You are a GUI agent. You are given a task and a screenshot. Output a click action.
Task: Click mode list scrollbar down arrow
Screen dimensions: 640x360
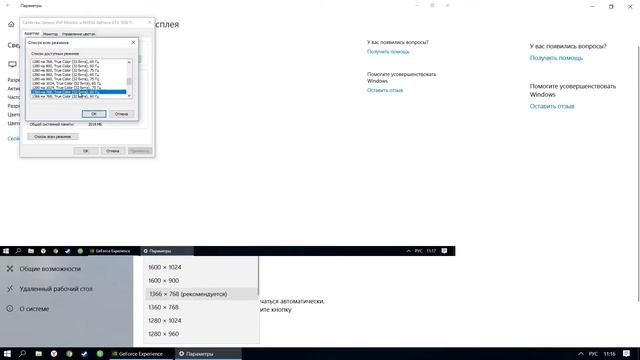click(129, 96)
